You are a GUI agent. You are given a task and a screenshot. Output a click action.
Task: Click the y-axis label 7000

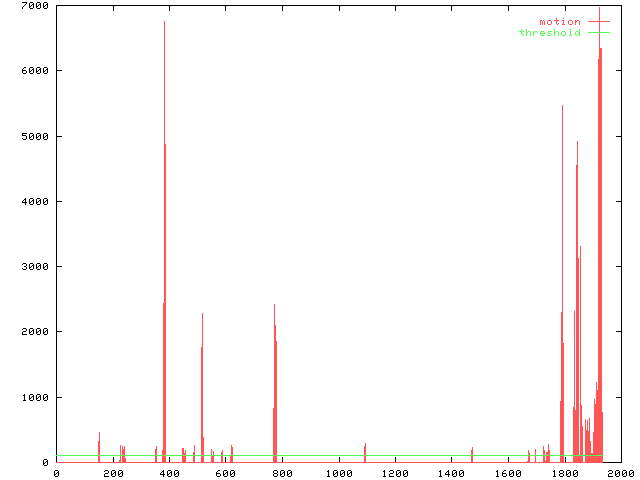[x=36, y=6]
